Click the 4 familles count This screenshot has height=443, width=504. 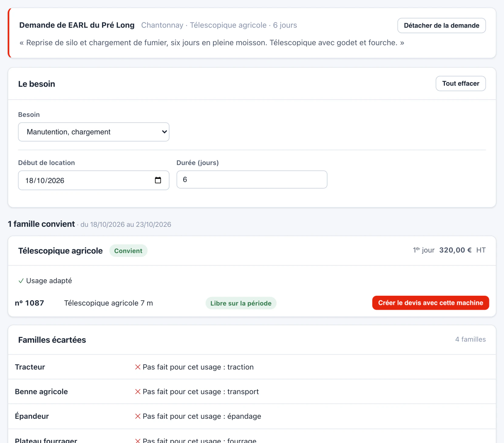tap(470, 339)
